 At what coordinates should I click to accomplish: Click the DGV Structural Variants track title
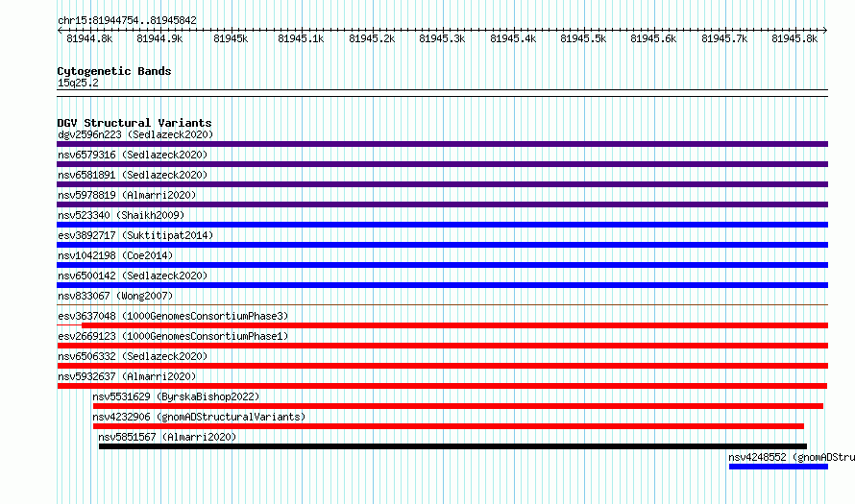point(134,123)
